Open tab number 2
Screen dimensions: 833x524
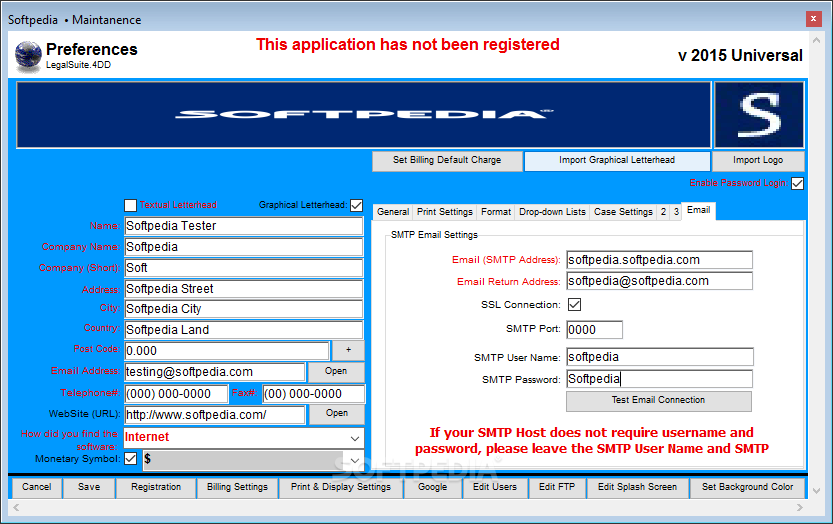(x=663, y=212)
